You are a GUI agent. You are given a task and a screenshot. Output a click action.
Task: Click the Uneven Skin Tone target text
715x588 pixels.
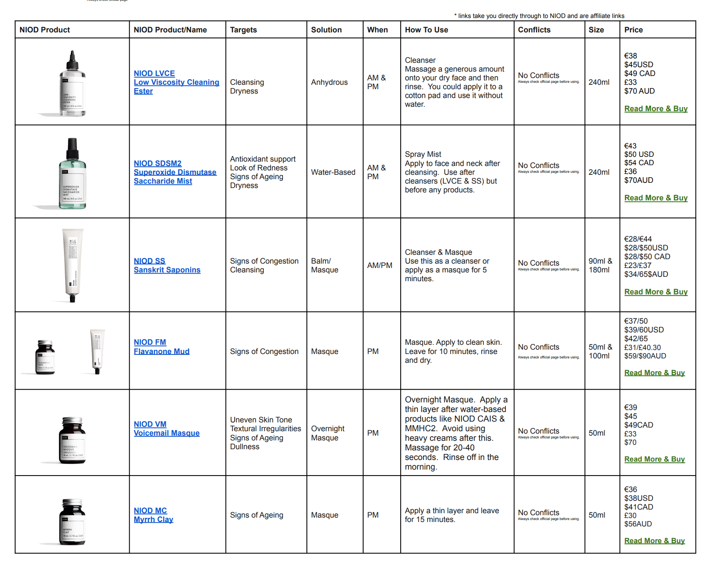(x=261, y=420)
